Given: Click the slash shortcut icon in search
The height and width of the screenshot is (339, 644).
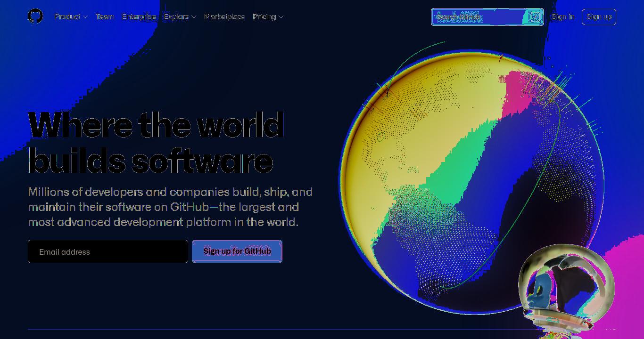Looking at the screenshot, I should click(534, 17).
